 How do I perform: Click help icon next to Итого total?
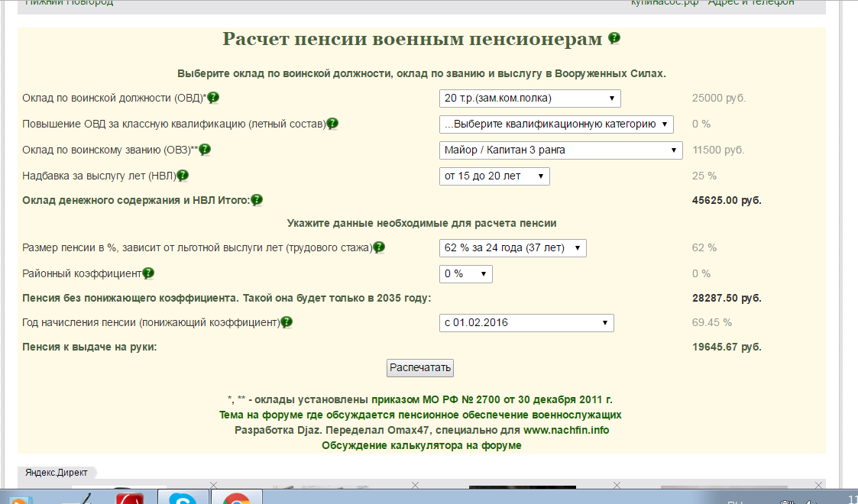point(257,200)
